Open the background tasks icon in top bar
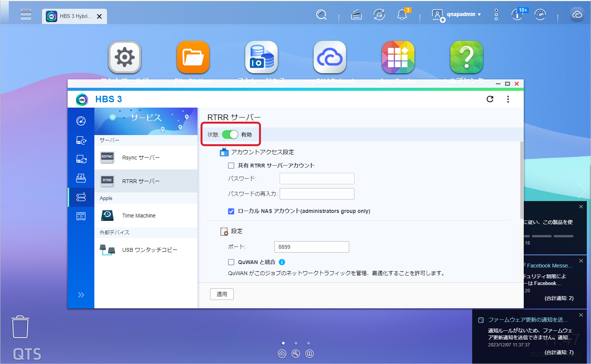The width and height of the screenshot is (591, 364). click(356, 15)
